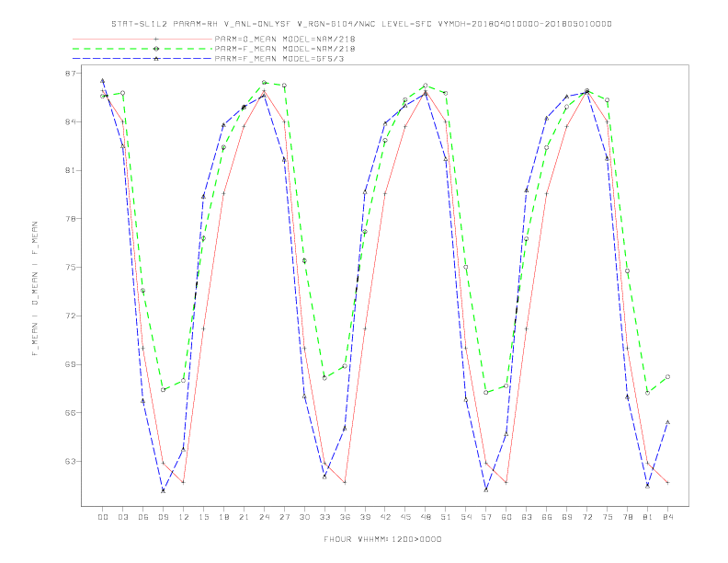The height and width of the screenshot is (563, 728).
Task: Click the x-axis forecast hour label 15
Action: click(203, 517)
